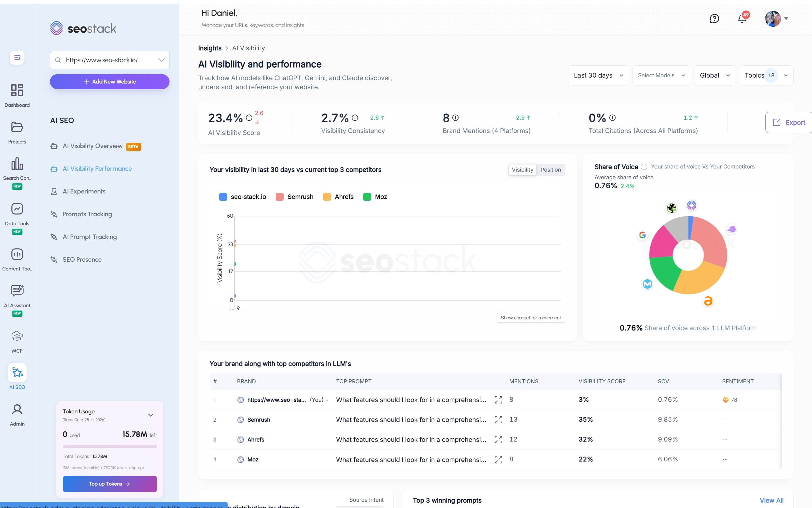Image resolution: width=812 pixels, height=508 pixels.
Task: Select AI Visibility Performance menu item
Action: (91, 169)
